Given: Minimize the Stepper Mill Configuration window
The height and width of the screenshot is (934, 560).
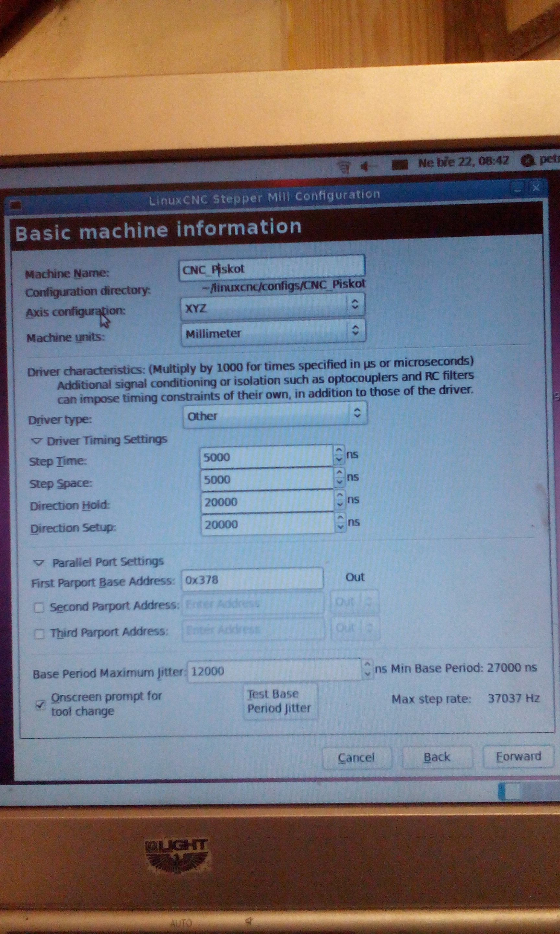Looking at the screenshot, I should (517, 188).
